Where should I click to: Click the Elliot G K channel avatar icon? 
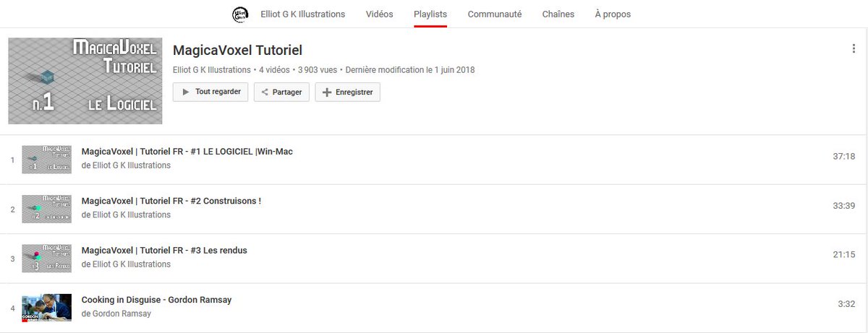click(x=239, y=14)
